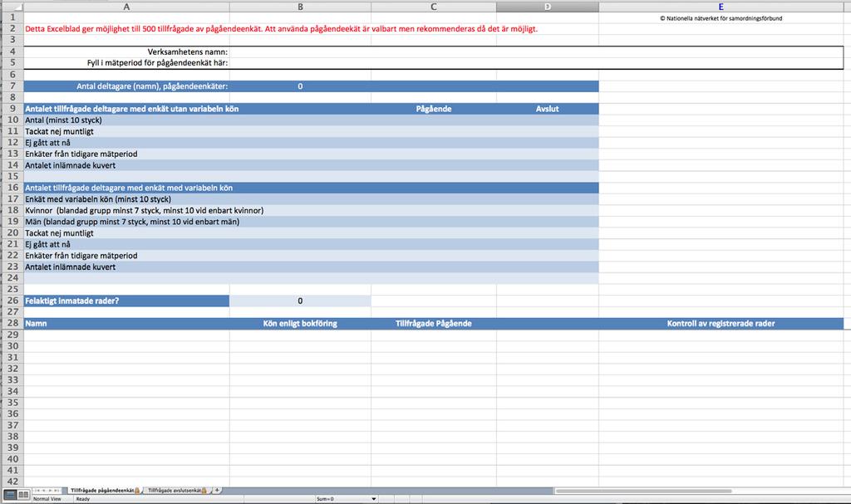Select 'Antal deltagare (namn), pågåendeenkäter:' cell

click(126, 86)
